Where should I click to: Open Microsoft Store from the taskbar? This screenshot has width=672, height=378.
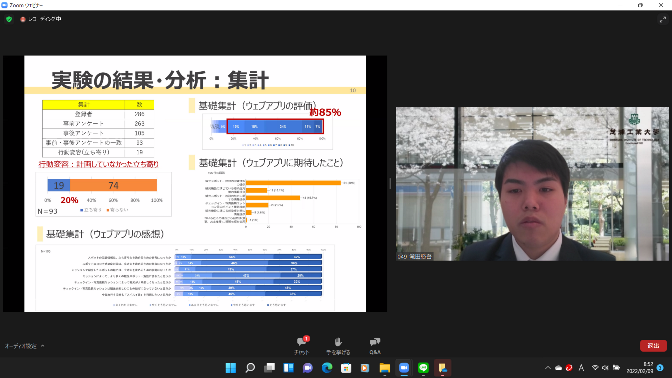coord(346,368)
